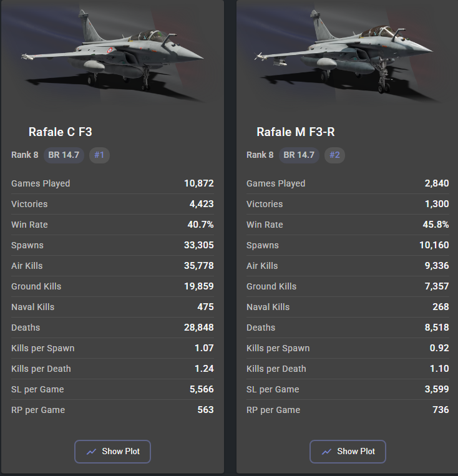Click BR 14.7 badge on Rafale C F3
This screenshot has width=458, height=476.
[64, 155]
